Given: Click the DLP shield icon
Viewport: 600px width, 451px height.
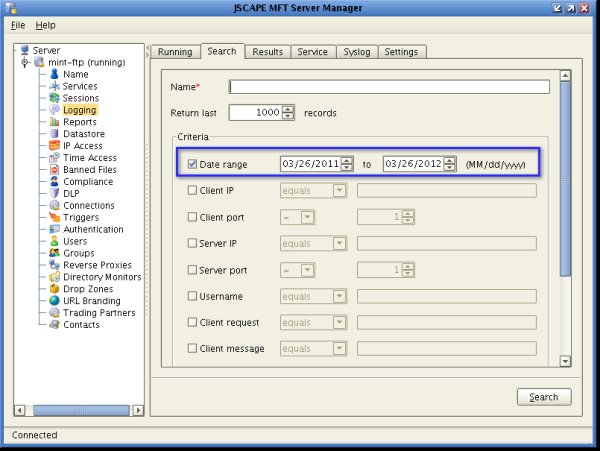Looking at the screenshot, I should [x=54, y=193].
